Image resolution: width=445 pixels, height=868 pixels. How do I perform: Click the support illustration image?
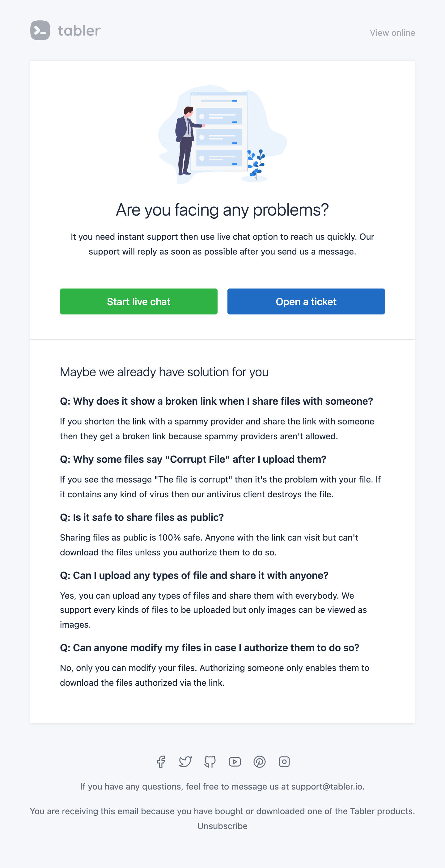222,134
